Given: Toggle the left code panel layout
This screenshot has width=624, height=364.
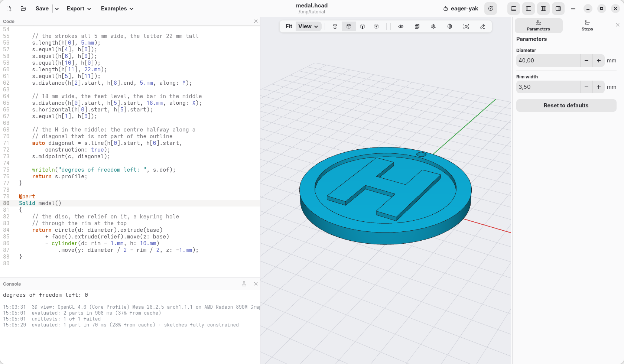Looking at the screenshot, I should (x=529, y=9).
